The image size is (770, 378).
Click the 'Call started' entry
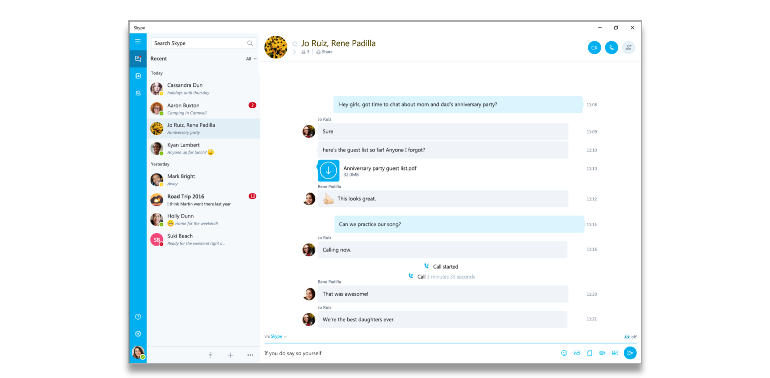click(441, 267)
